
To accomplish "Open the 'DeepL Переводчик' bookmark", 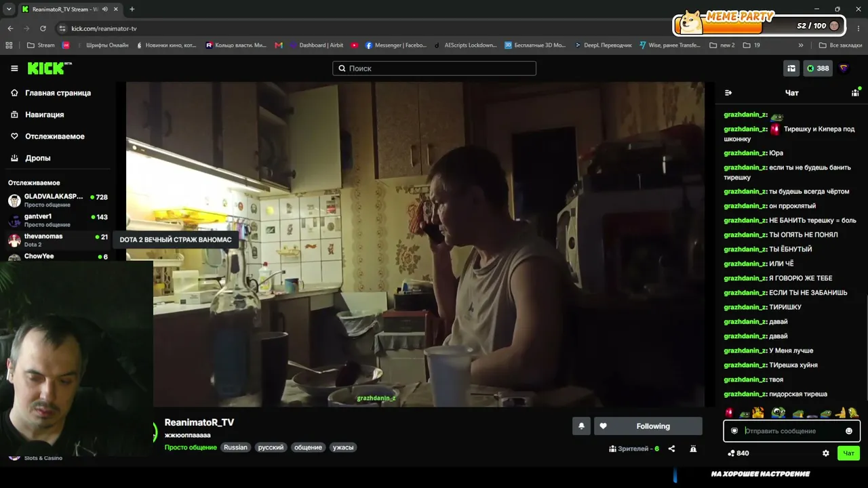I will pyautogui.click(x=602, y=45).
